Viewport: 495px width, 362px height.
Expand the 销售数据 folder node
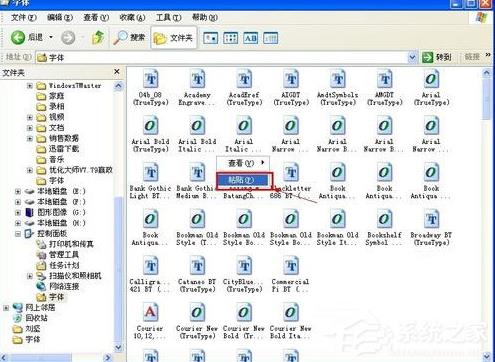tap(30, 139)
